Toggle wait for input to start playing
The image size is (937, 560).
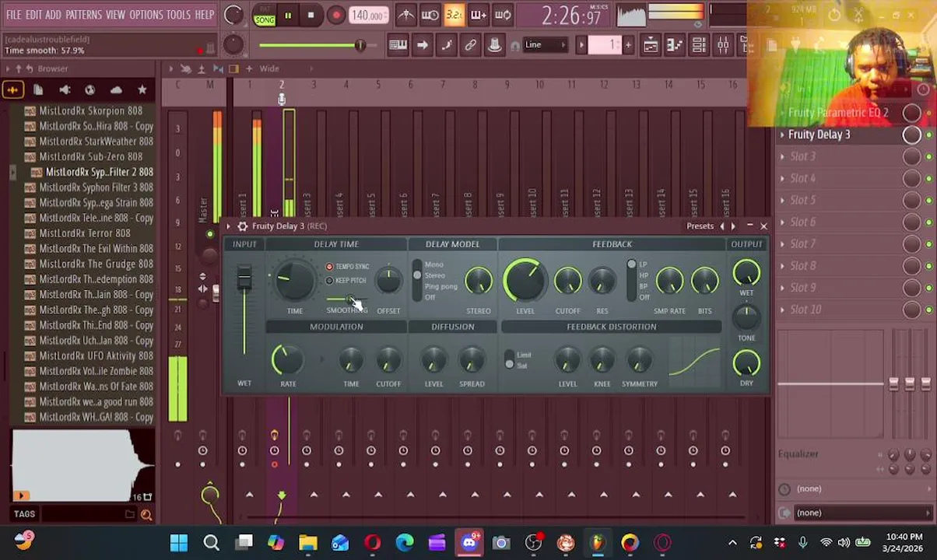click(430, 15)
